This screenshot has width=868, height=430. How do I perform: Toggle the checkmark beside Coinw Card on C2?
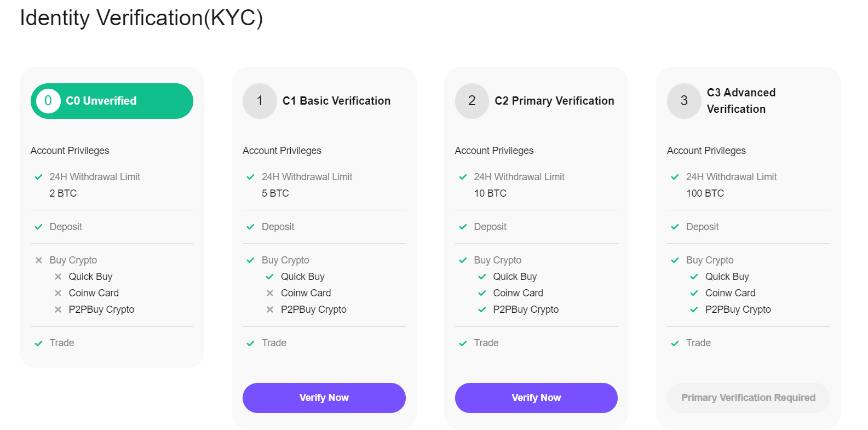pyautogui.click(x=482, y=293)
